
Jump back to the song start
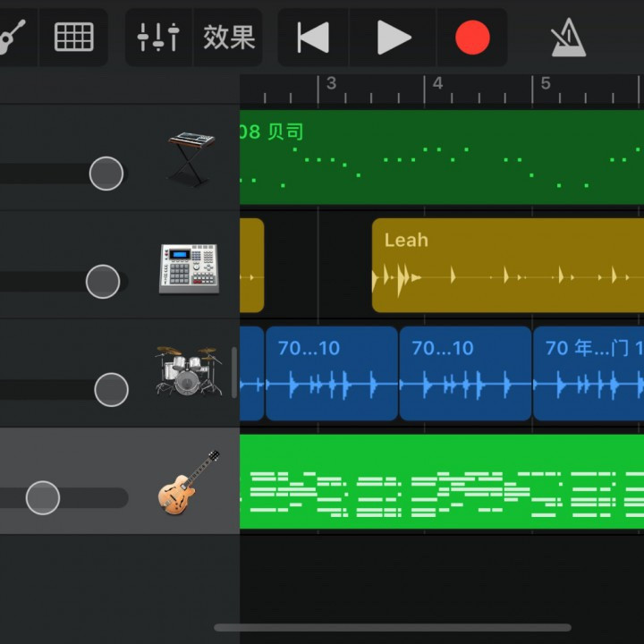[x=313, y=38]
